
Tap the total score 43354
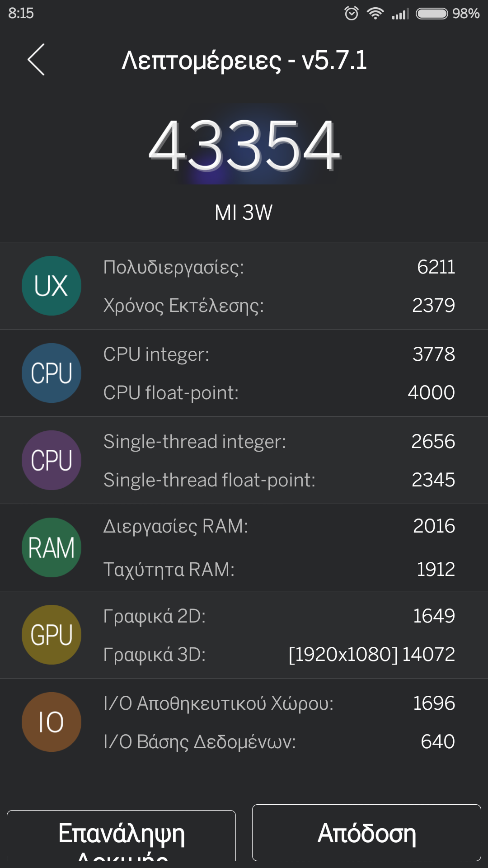point(244,146)
